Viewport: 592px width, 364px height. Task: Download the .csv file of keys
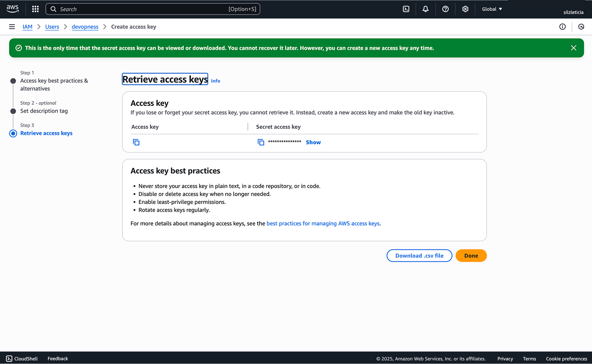419,255
